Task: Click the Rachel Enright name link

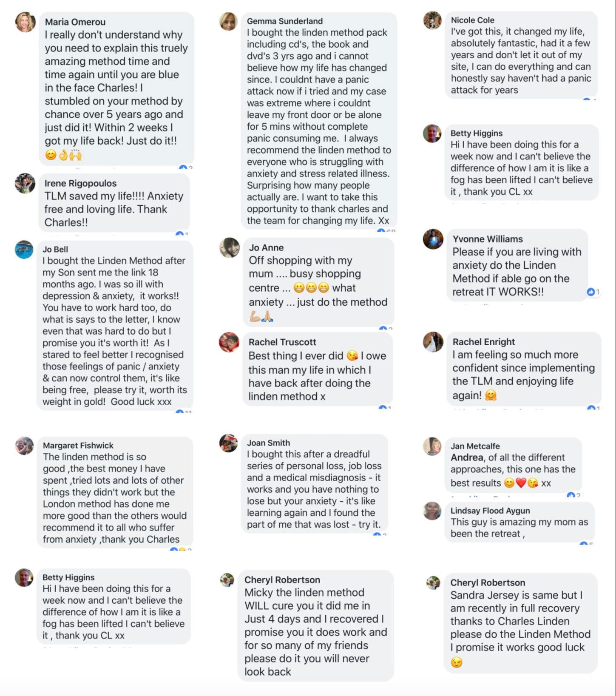Action: 484,342
